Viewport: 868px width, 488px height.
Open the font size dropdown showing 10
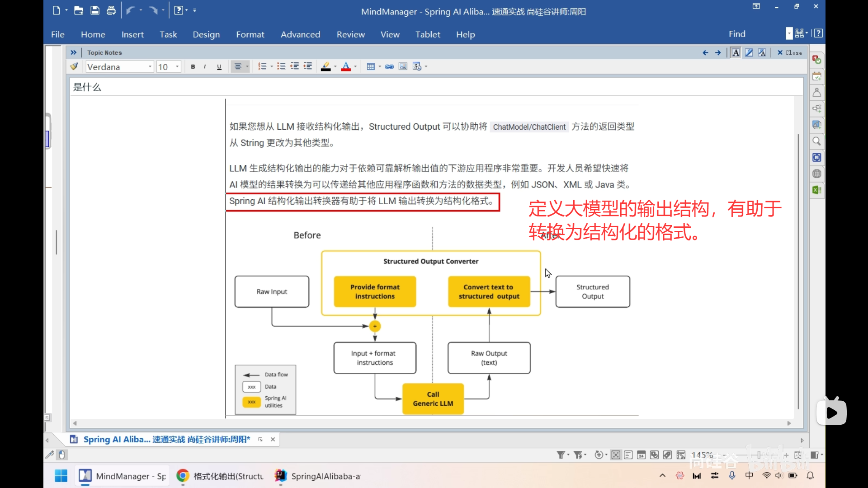tap(177, 66)
